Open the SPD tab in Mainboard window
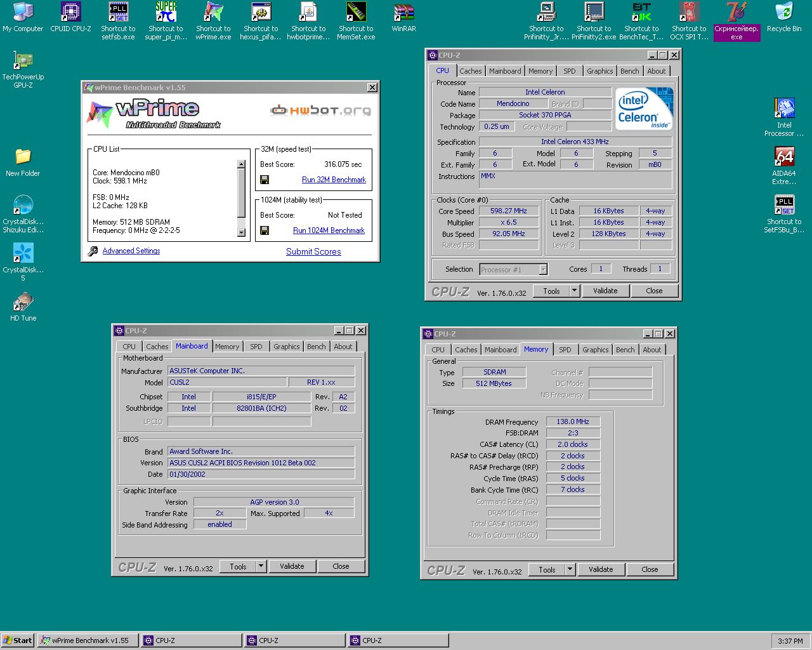Viewport: 812px width, 650px height. tap(256, 347)
